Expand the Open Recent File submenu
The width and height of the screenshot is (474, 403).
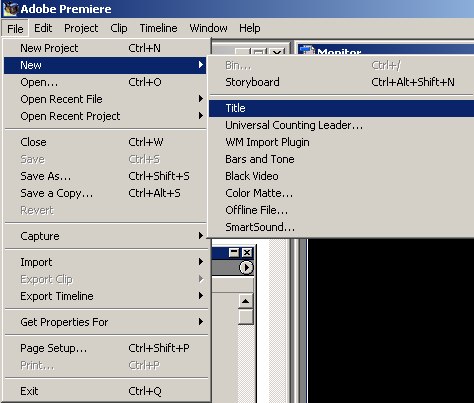coord(105,99)
